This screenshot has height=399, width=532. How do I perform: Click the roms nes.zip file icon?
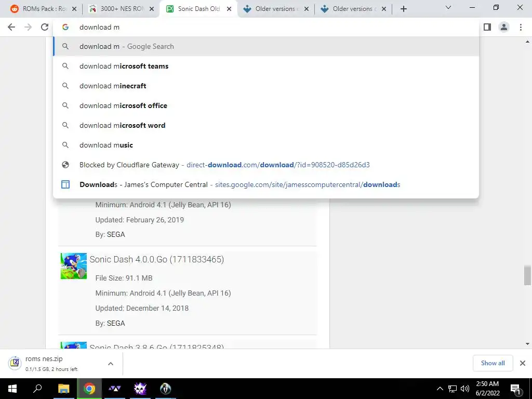(x=15, y=363)
